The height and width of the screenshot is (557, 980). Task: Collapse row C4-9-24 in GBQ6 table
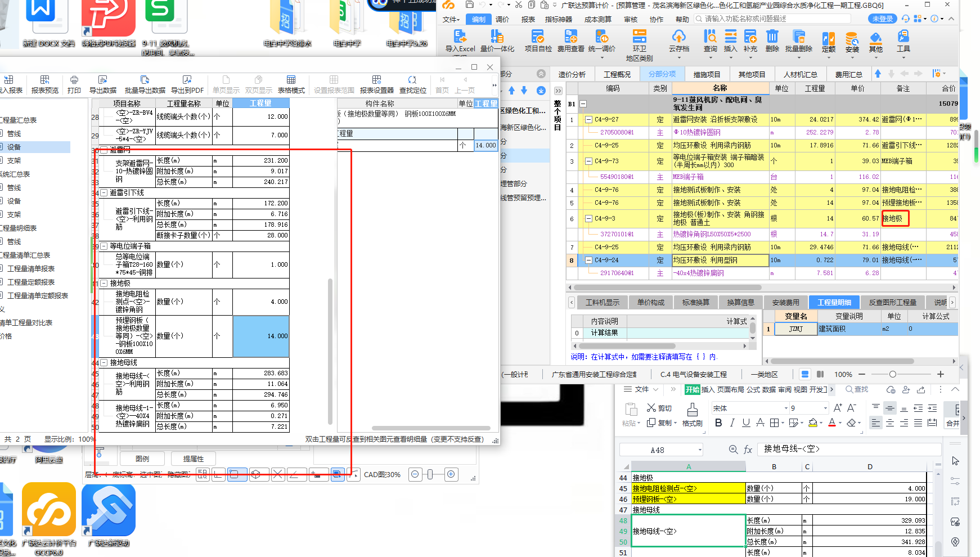[588, 260]
